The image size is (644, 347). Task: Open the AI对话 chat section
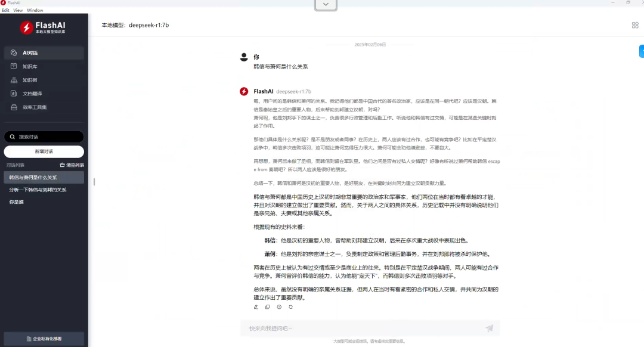[x=44, y=53]
